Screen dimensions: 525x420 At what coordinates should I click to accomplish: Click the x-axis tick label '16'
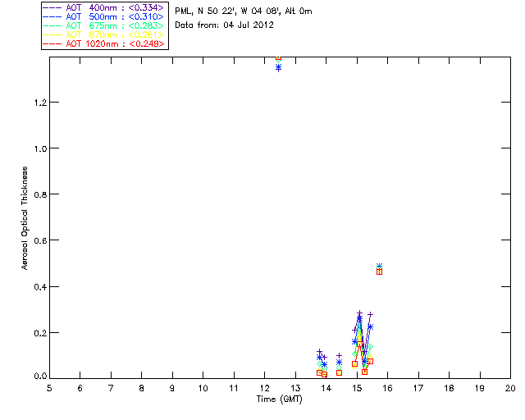[387, 388]
